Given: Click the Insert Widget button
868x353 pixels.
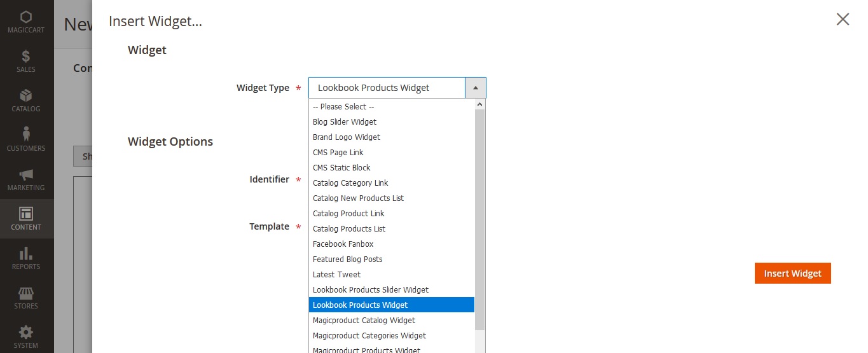Looking at the screenshot, I should (792, 273).
